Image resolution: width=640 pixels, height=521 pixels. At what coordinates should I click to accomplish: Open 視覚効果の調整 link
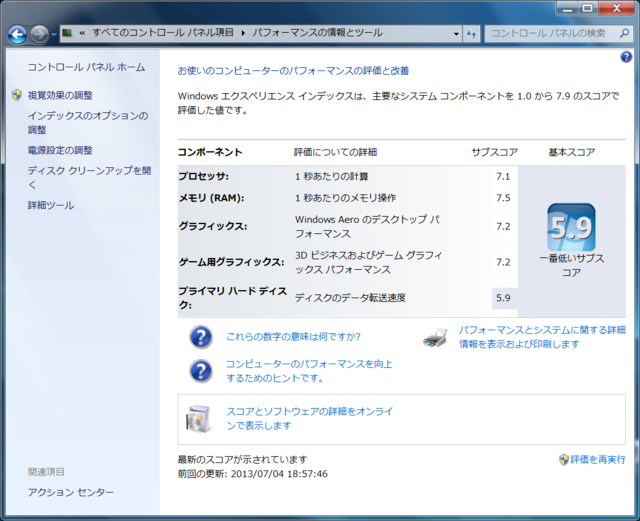60,96
